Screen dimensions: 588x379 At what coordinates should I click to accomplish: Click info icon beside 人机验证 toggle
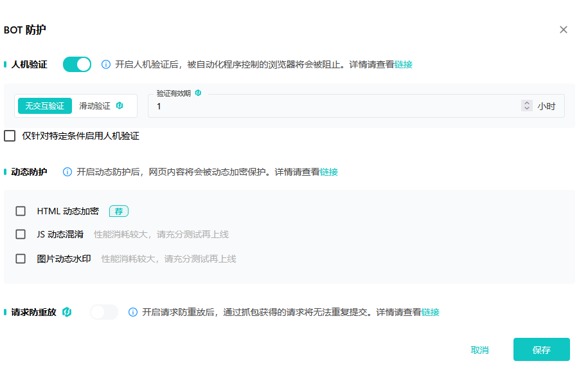tap(106, 64)
